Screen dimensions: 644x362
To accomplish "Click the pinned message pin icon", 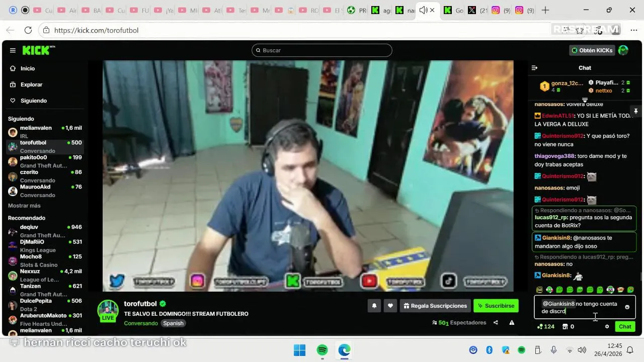I will click(635, 111).
